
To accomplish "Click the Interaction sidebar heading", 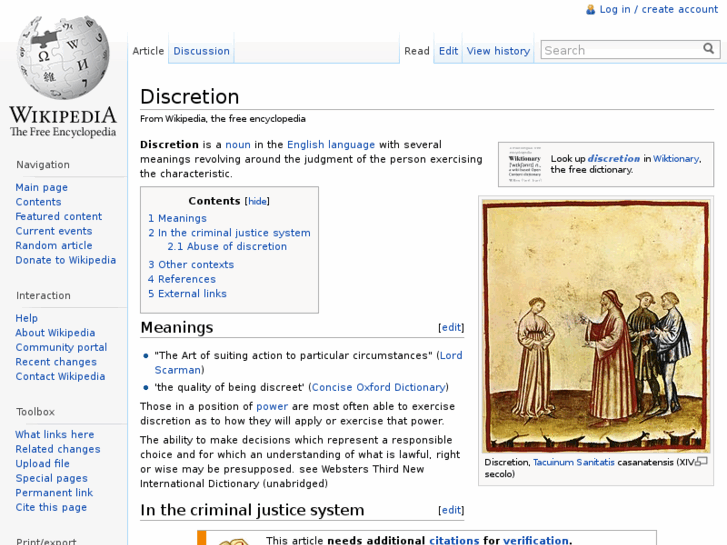I will [44, 296].
